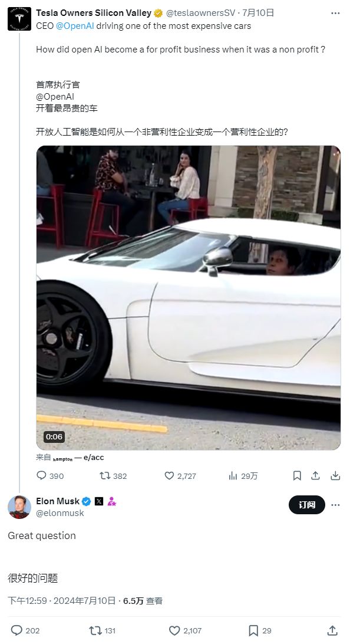350x644 pixels.
Task: Open more options menu for Tesla Owners tweet
Action: pos(335,13)
